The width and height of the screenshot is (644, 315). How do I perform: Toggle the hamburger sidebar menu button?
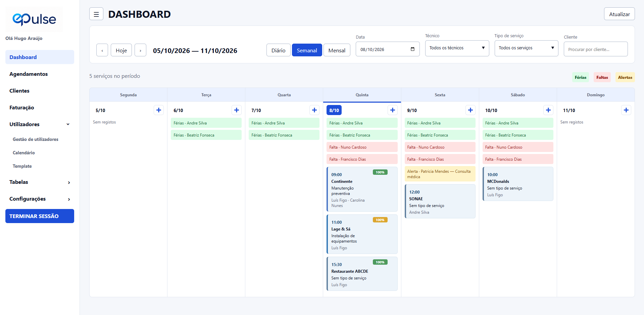96,14
